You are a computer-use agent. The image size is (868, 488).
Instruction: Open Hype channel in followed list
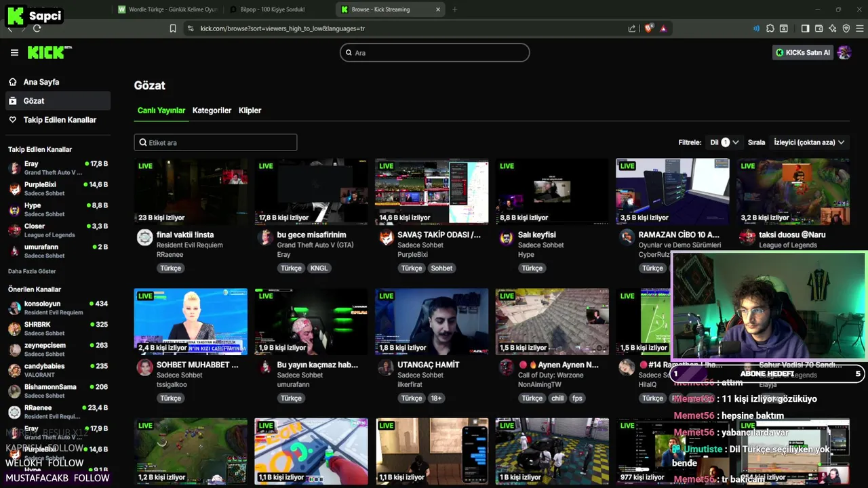58,210
